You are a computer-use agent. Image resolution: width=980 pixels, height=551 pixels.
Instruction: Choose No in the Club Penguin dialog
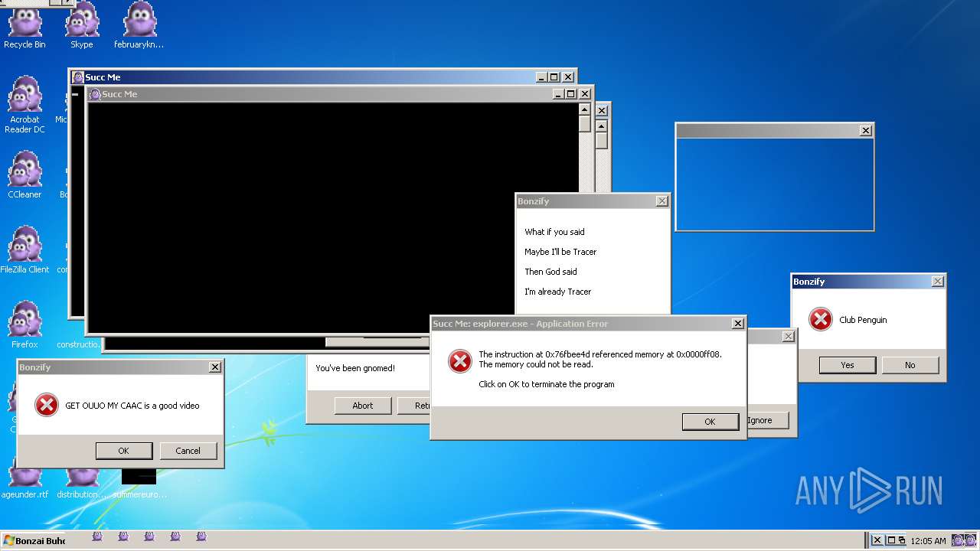click(x=910, y=365)
